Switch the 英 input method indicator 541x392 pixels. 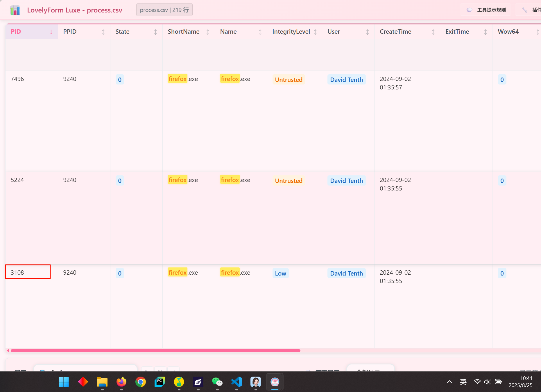tap(463, 382)
